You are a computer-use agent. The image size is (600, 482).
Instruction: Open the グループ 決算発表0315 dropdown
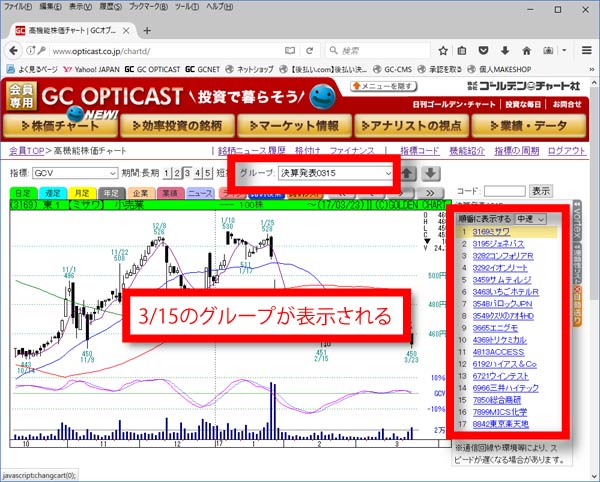click(x=335, y=173)
